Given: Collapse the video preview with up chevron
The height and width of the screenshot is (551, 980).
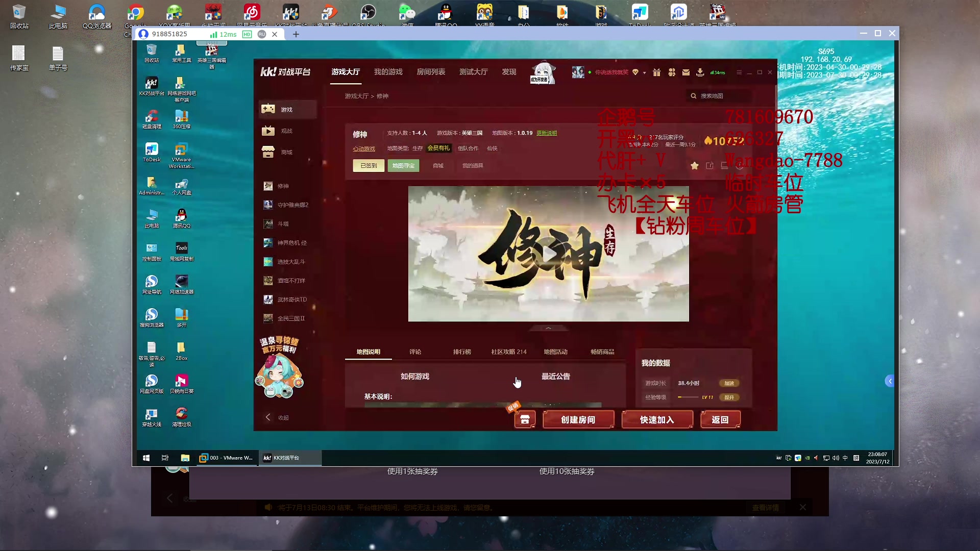Looking at the screenshot, I should click(x=548, y=328).
